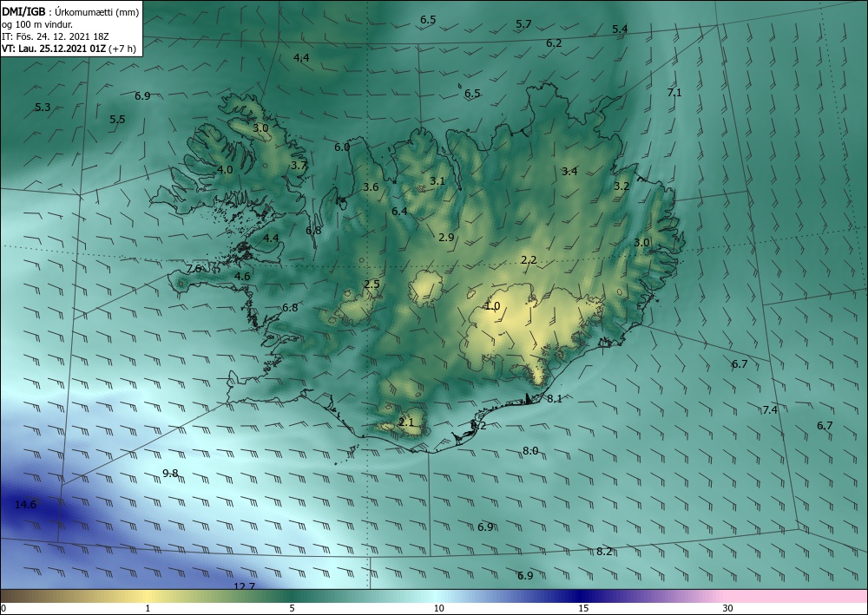Screen dimensions: 868x615
Task: Click the 2.9 value label
Action: pos(446,238)
